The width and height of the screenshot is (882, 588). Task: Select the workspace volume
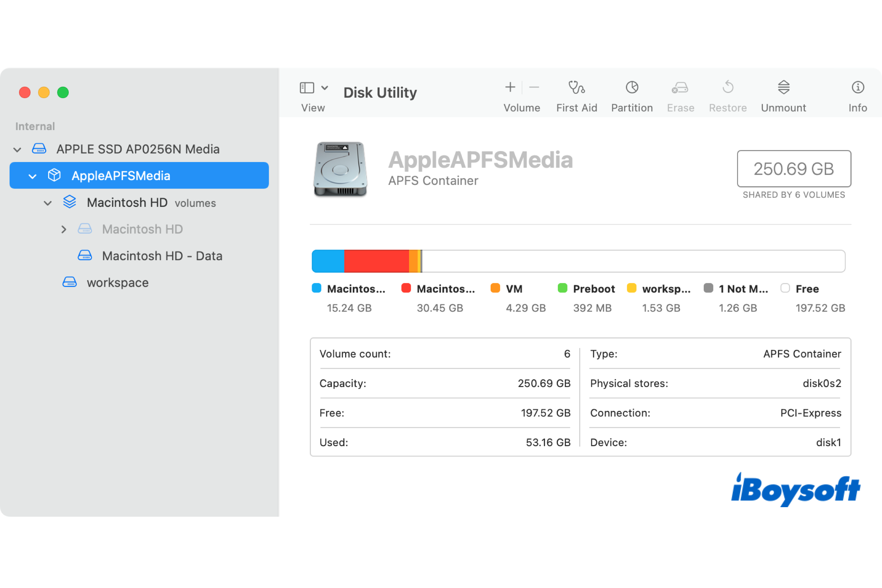click(117, 282)
